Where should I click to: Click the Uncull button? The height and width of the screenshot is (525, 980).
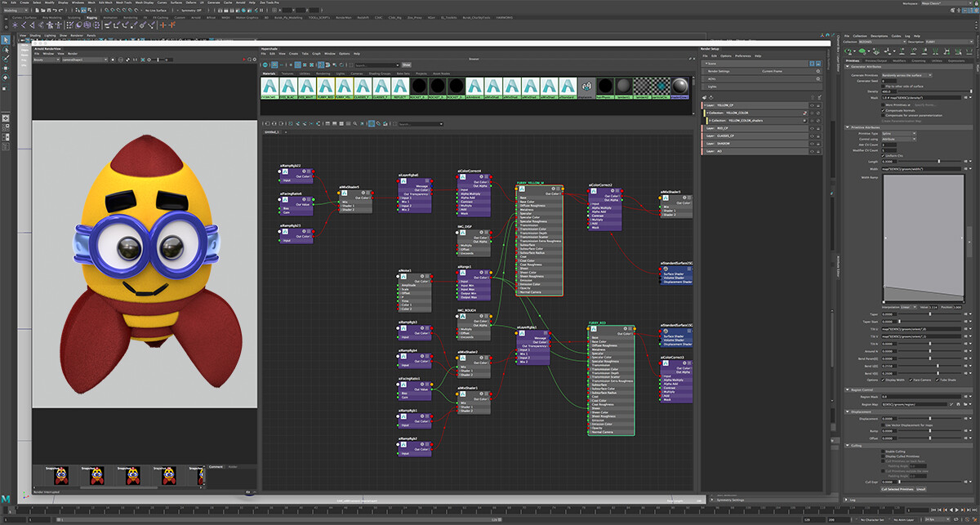click(x=920, y=489)
